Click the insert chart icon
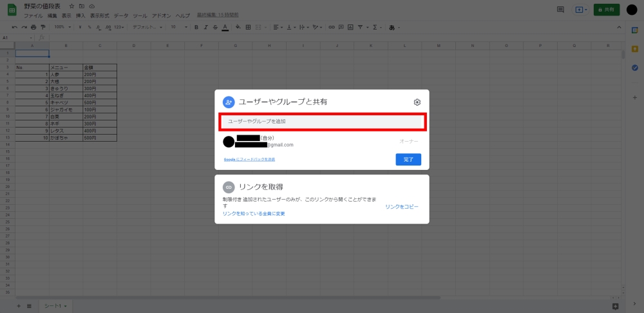Viewport: 644px width, 313px height. click(350, 27)
